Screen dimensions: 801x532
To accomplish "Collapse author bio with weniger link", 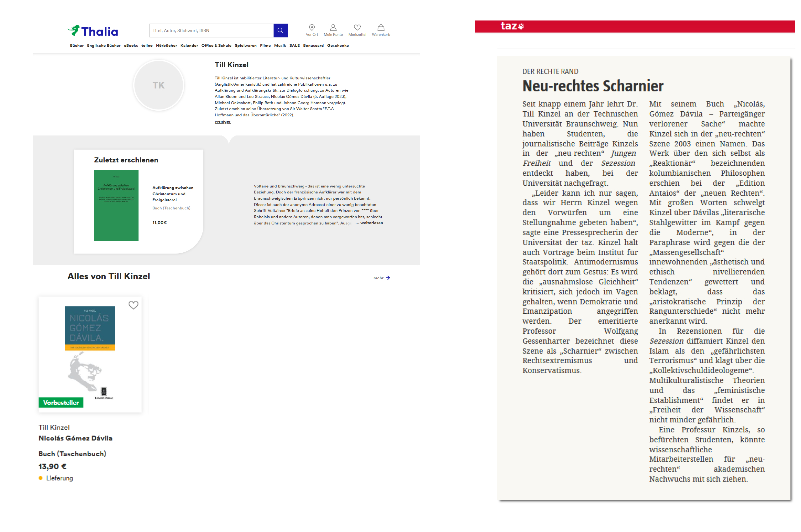I will (x=223, y=121).
